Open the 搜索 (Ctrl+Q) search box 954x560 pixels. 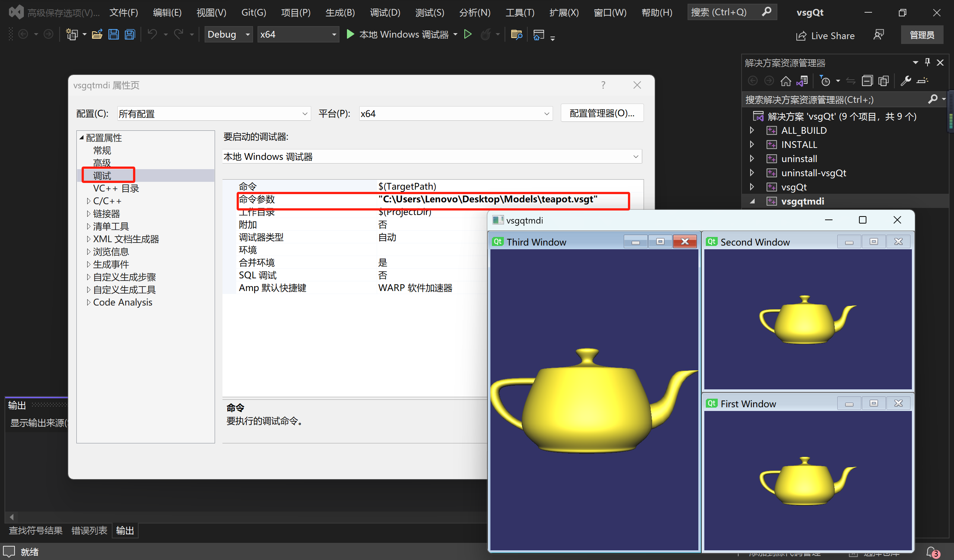tap(731, 12)
